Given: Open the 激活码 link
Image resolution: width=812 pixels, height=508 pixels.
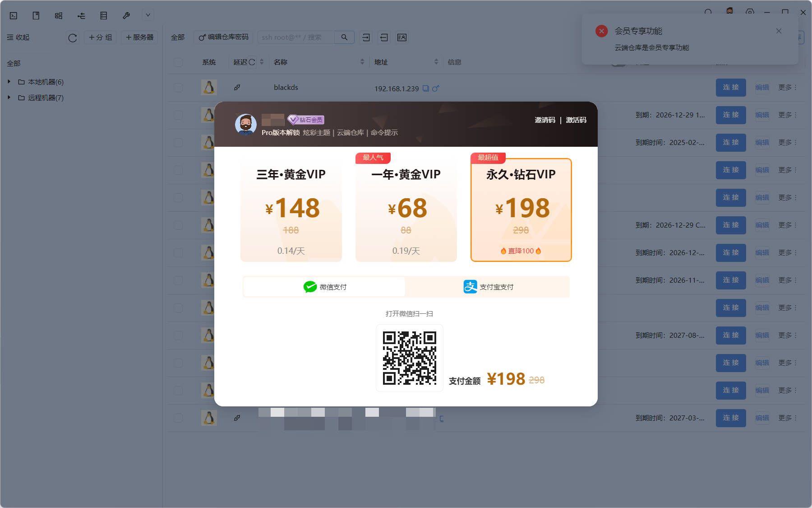Looking at the screenshot, I should (x=576, y=120).
